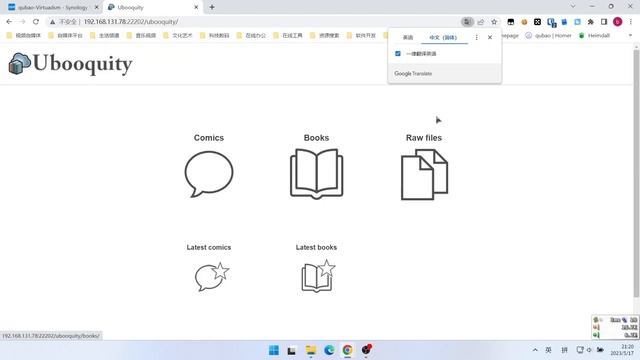Open File Explorer from the taskbar

(x=311, y=350)
